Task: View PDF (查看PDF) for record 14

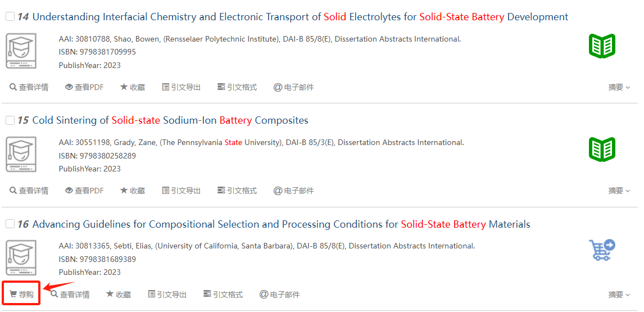Action: tap(84, 87)
